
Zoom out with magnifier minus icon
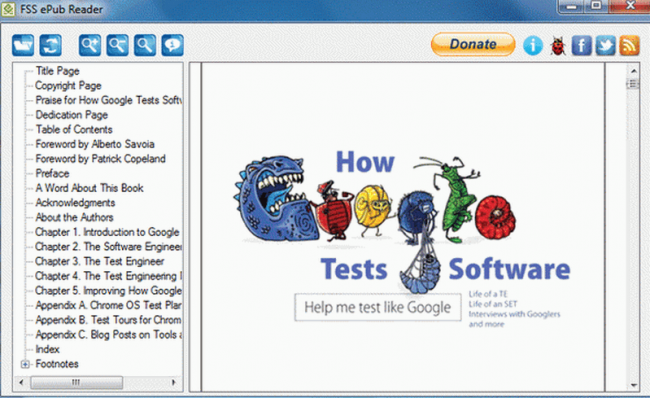coord(117,45)
